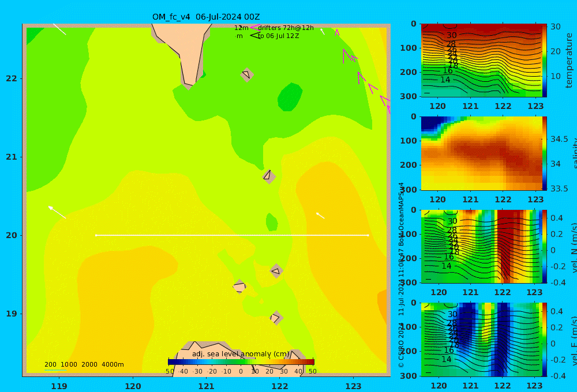Click the island marker near 22N 121.5E
The height and width of the screenshot is (392, 577).
click(x=247, y=75)
